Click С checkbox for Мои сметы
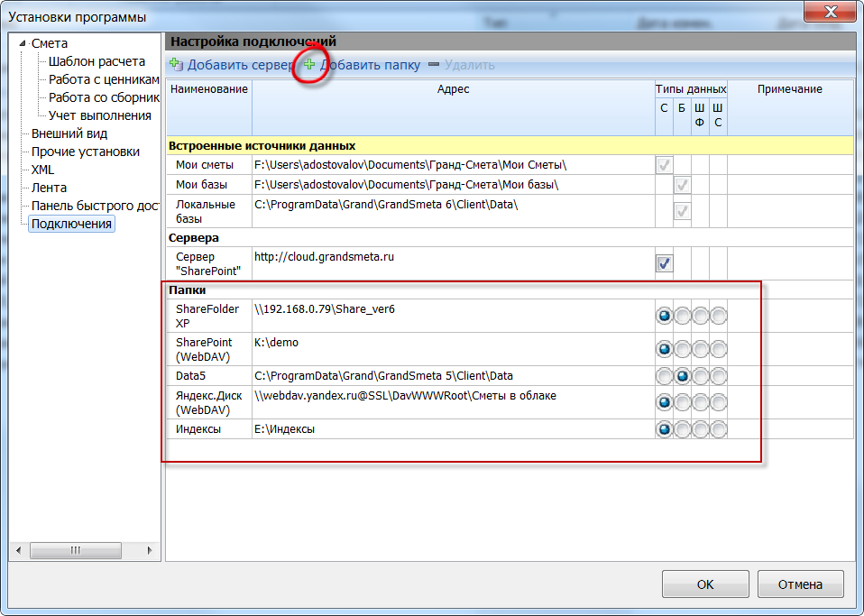The image size is (864, 616). 664,165
